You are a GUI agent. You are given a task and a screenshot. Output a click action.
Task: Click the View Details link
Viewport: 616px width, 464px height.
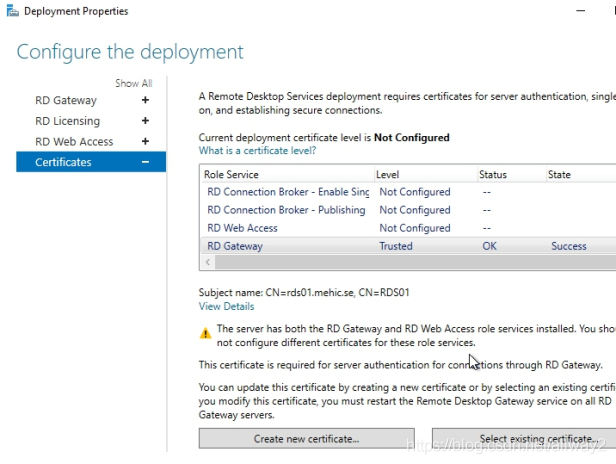[226, 306]
